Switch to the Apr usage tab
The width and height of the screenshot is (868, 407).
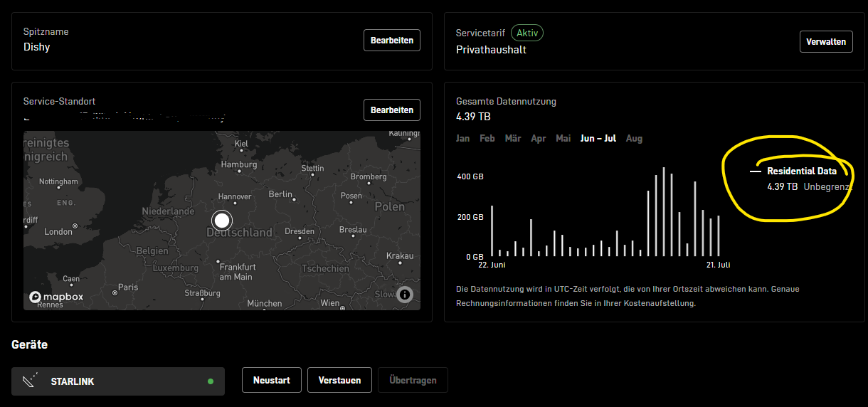point(539,139)
